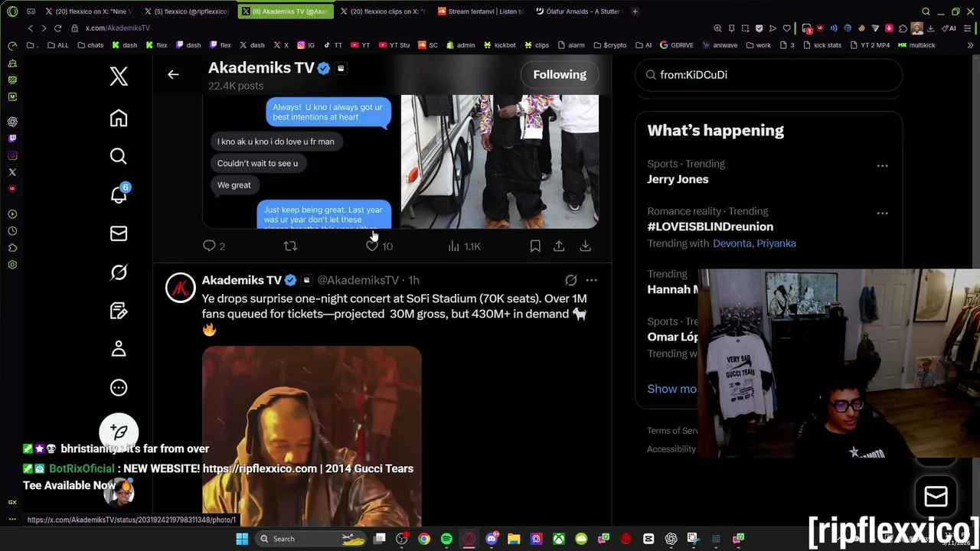Open the chats bookmark folder

90,45
